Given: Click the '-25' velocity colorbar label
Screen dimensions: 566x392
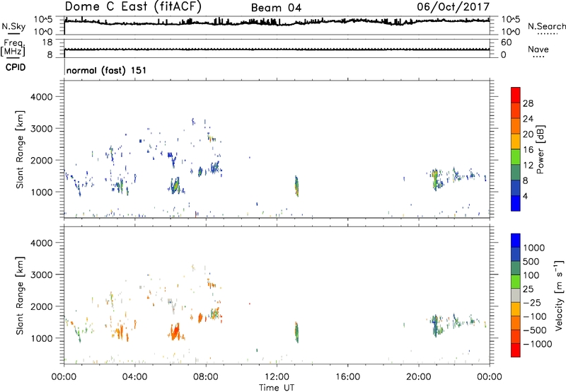Looking at the screenshot, I should point(532,303).
